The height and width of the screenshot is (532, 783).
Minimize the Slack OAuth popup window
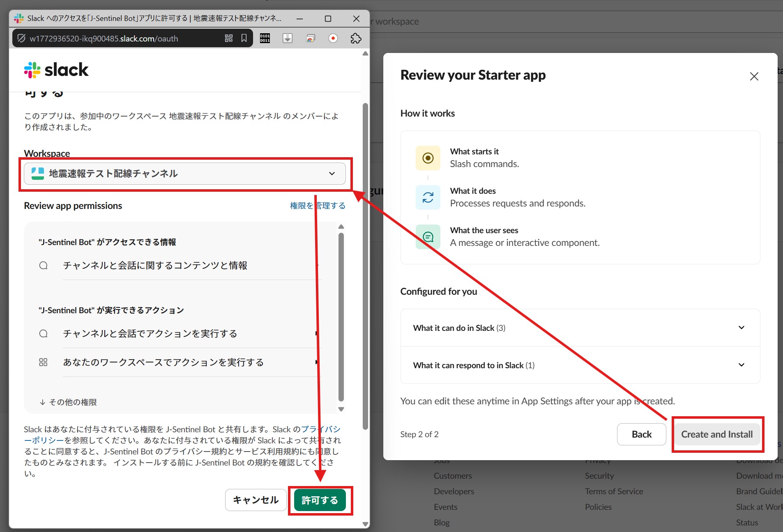[x=300, y=18]
